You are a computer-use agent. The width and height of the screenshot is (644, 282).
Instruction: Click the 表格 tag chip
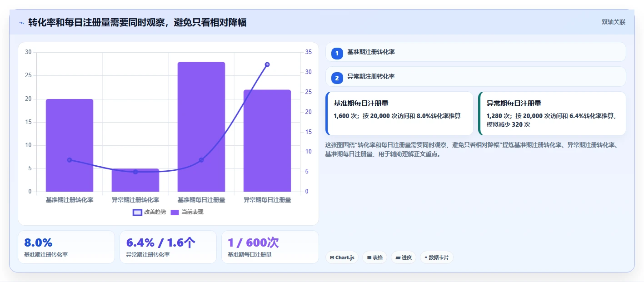tap(375, 257)
